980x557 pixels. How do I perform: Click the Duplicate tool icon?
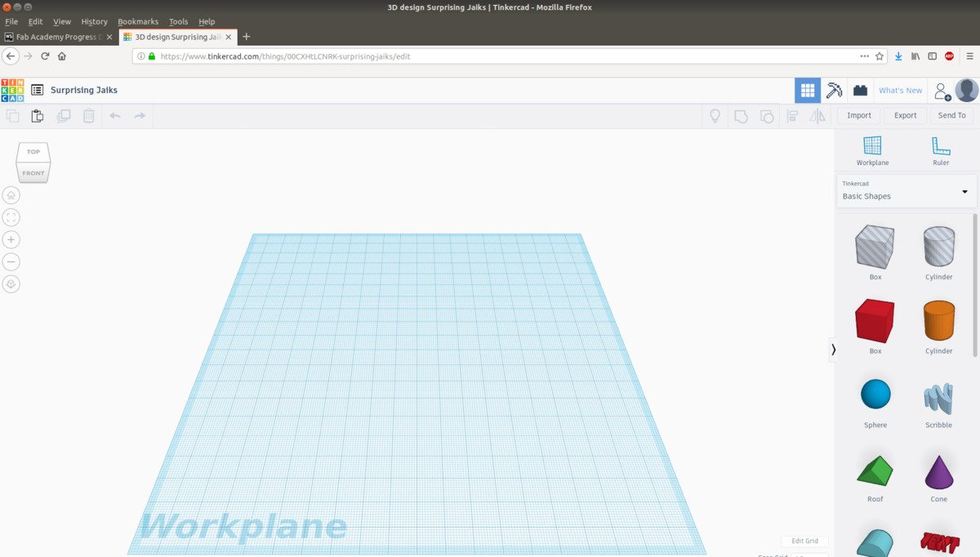tap(63, 116)
